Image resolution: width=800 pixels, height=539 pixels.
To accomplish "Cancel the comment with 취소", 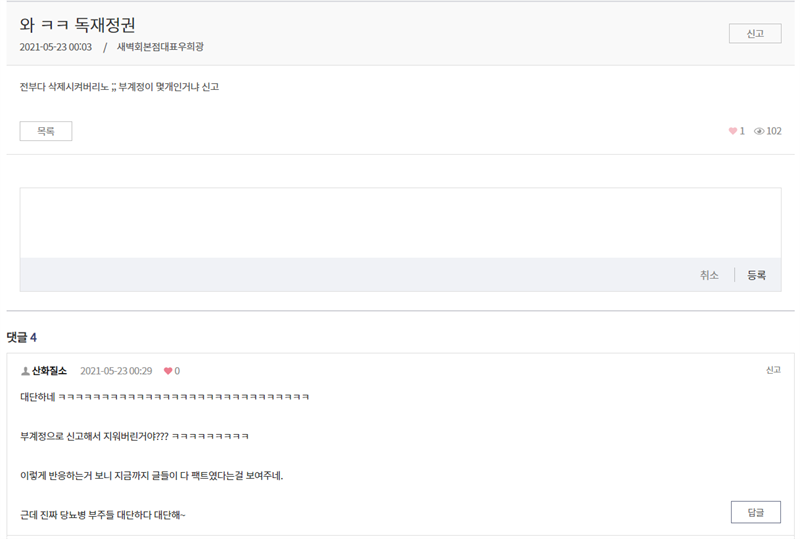I will [709, 275].
